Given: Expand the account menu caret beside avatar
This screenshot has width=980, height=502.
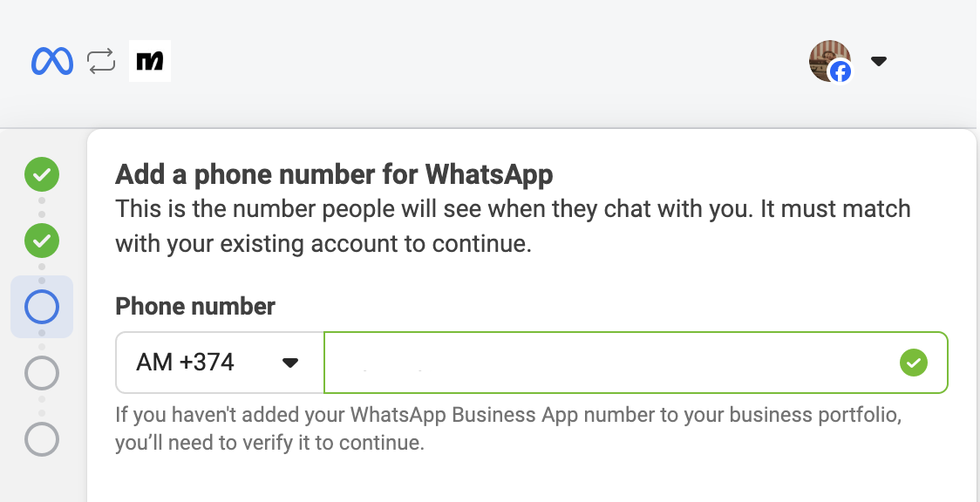Looking at the screenshot, I should pyautogui.click(x=879, y=61).
